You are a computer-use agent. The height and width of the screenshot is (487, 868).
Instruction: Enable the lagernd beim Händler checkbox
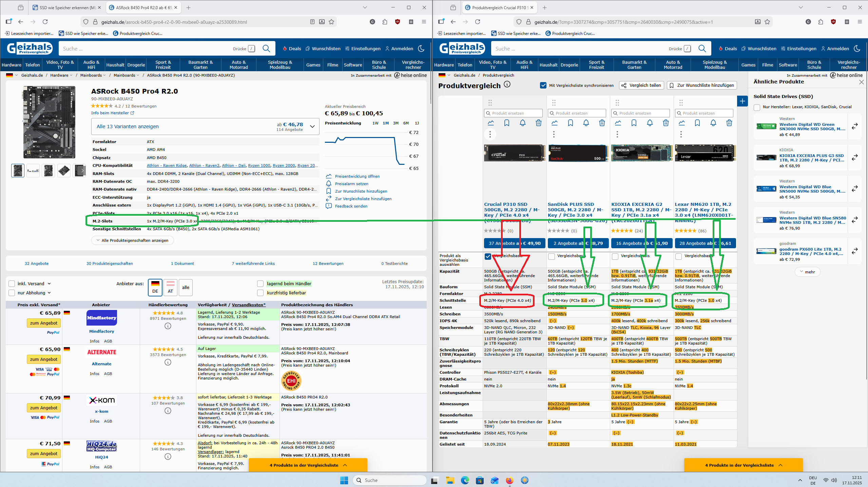pyautogui.click(x=260, y=284)
